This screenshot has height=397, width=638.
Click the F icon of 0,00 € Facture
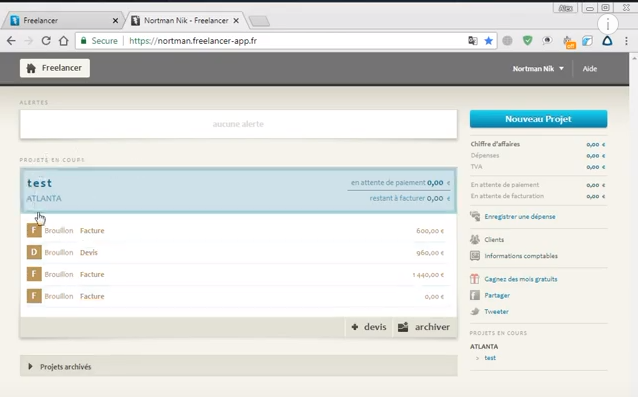coord(34,296)
